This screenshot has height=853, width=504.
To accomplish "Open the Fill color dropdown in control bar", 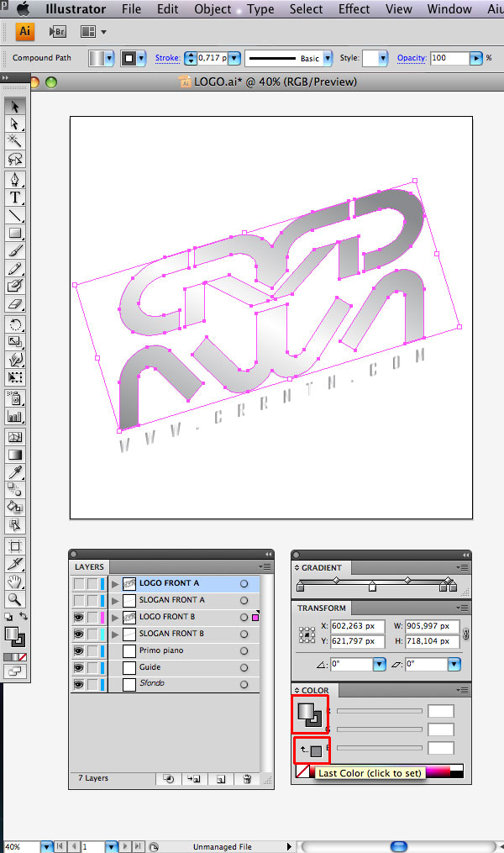I will 109,58.
